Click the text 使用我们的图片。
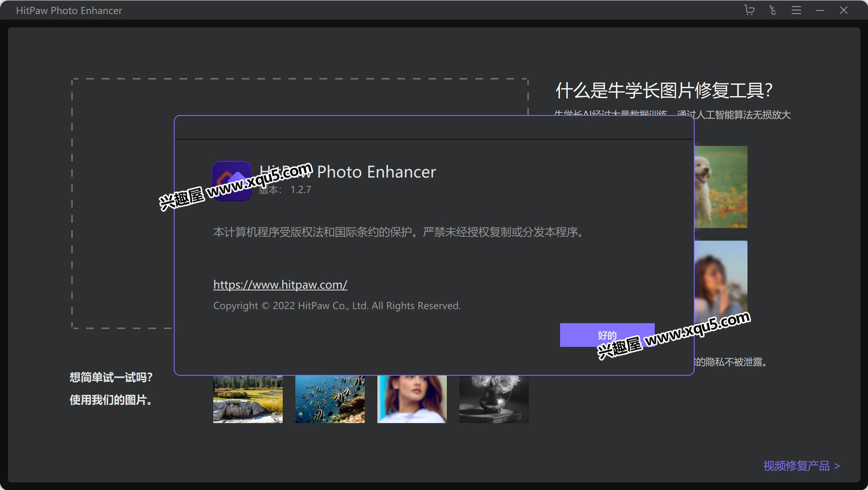Screen dimensions: 868x490 click(x=111, y=400)
